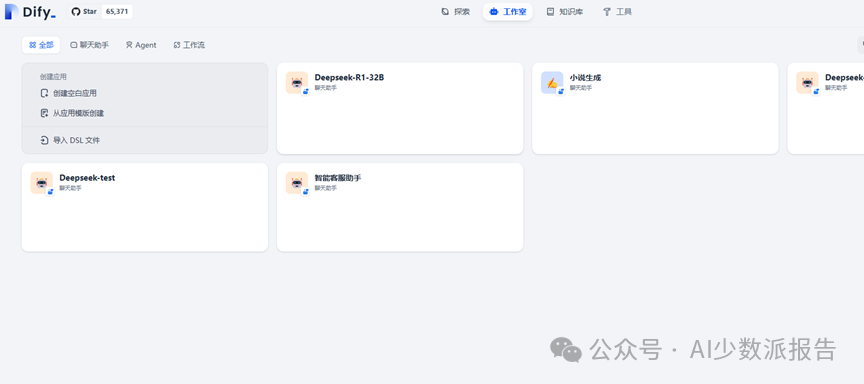The width and height of the screenshot is (864, 384).
Task: Open the 工具 tab
Action: point(617,12)
